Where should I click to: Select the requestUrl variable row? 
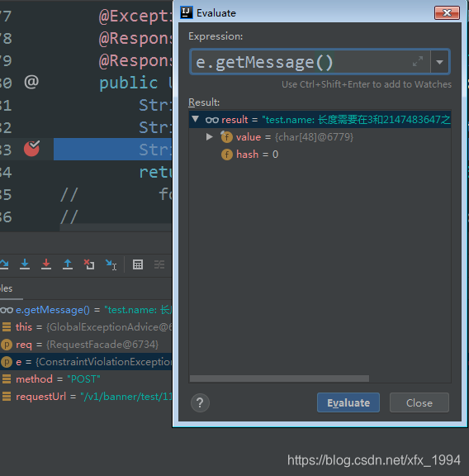tap(86, 396)
